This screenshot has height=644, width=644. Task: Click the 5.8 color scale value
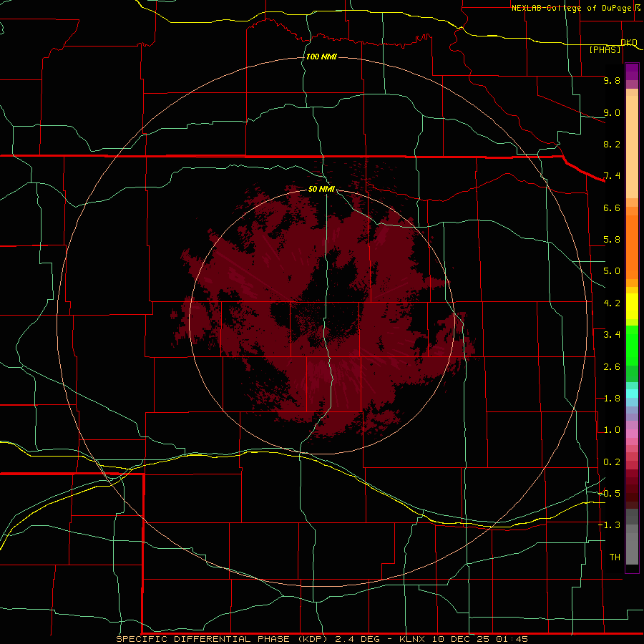tap(612, 240)
